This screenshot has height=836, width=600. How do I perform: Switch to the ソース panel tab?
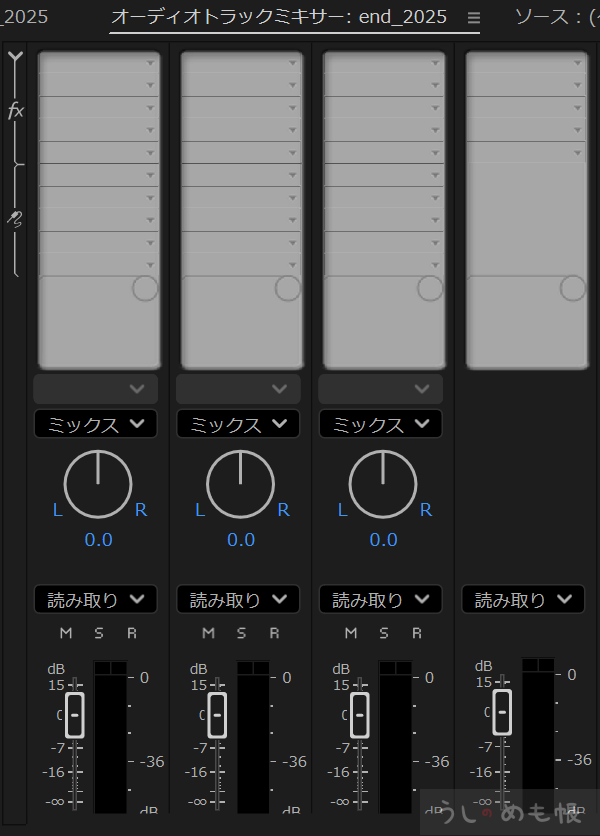click(556, 17)
